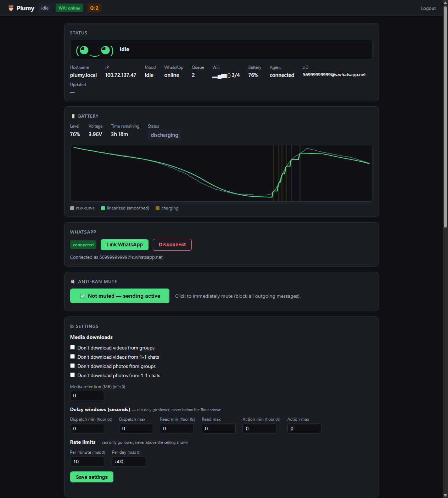Viewport: 448px width, 498px height.
Task: Focus the Per minute rate limit field
Action: tap(87, 461)
